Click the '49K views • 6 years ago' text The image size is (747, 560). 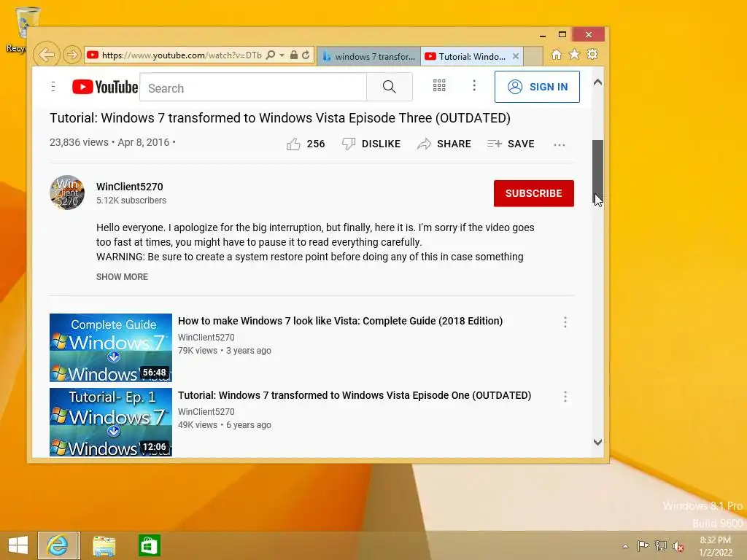coord(225,425)
